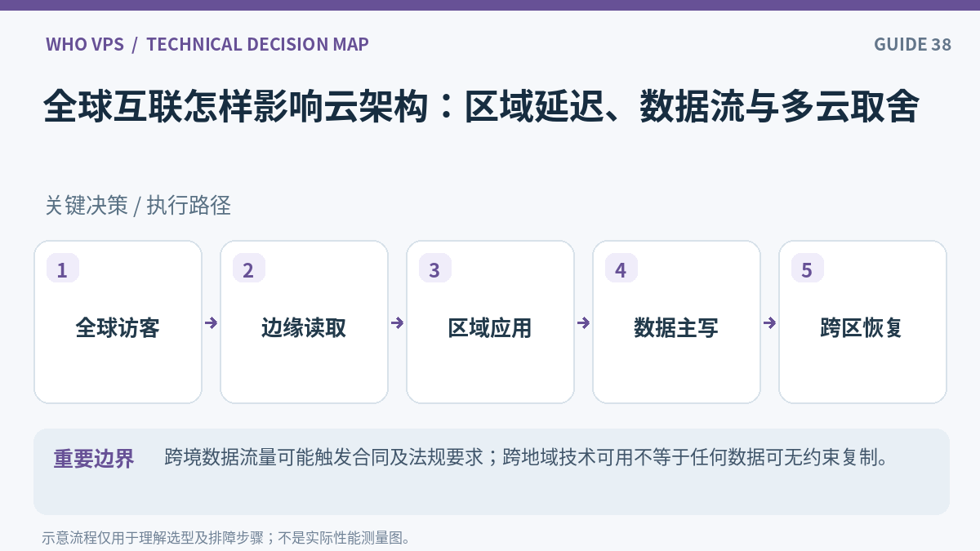980x551 pixels.
Task: Click the step number badge 3
Action: click(435, 269)
